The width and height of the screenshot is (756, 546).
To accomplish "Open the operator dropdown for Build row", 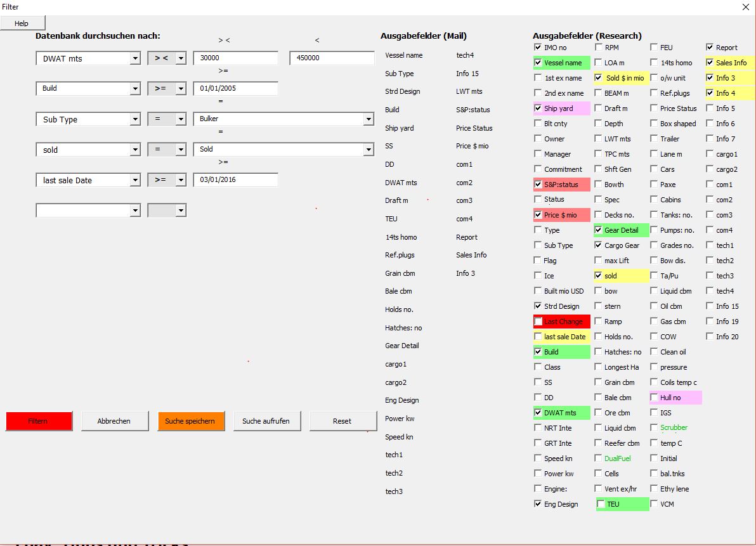I will click(x=181, y=89).
